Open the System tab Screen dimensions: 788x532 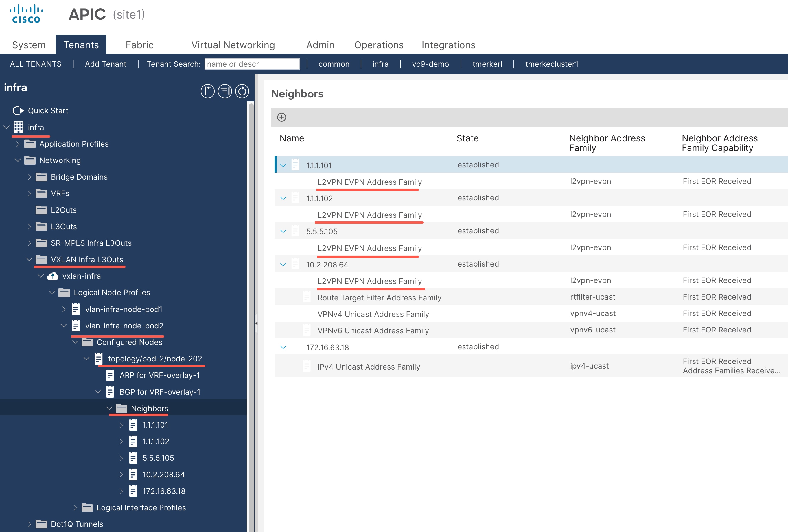click(29, 45)
